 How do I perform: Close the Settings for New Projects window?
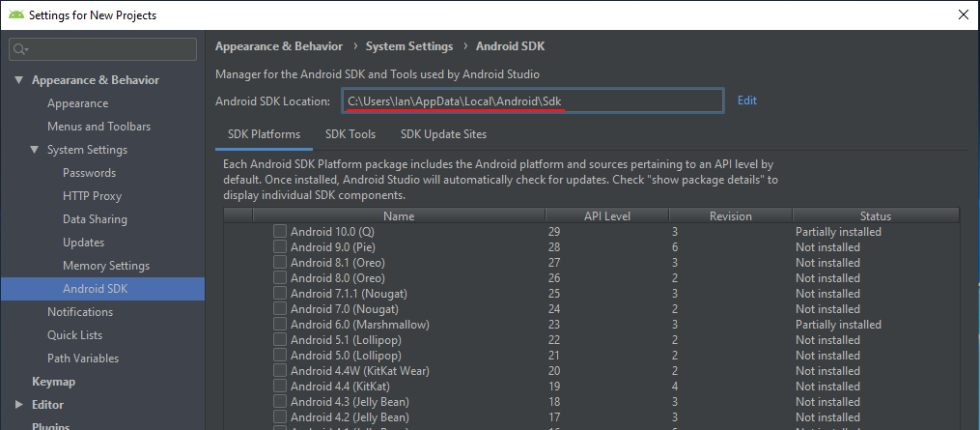click(x=964, y=15)
